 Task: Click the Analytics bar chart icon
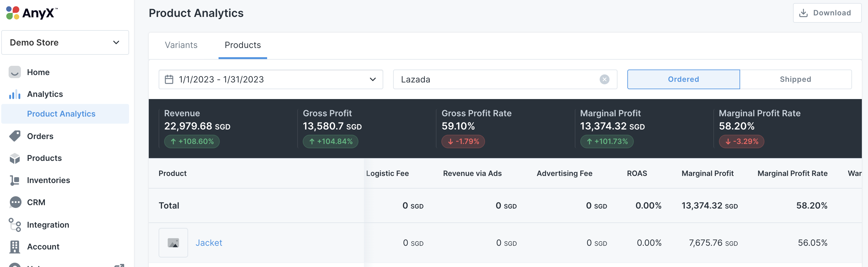[14, 94]
